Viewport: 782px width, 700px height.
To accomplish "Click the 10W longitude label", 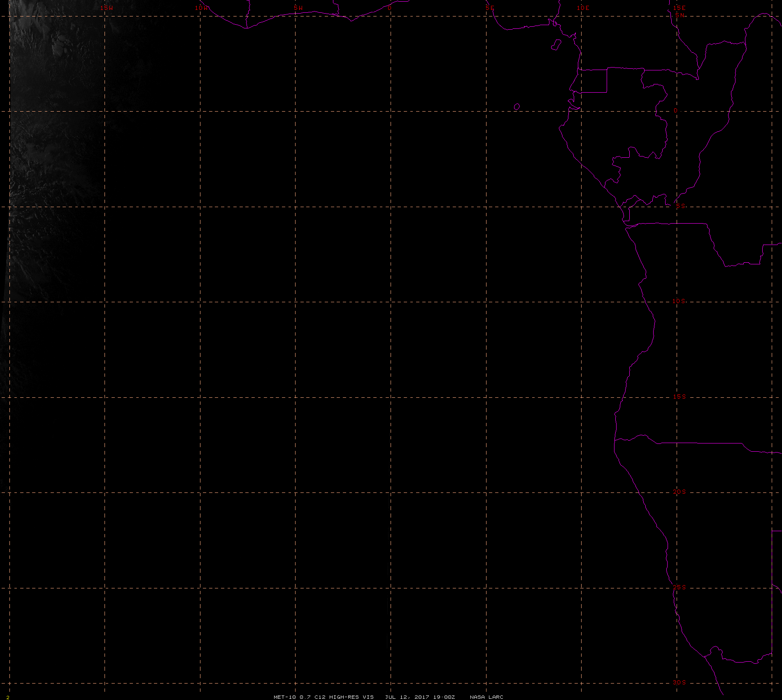I will [x=202, y=8].
